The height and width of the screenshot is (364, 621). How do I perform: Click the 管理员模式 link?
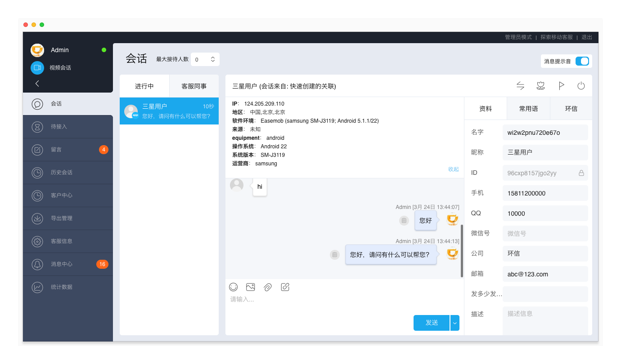pos(518,37)
